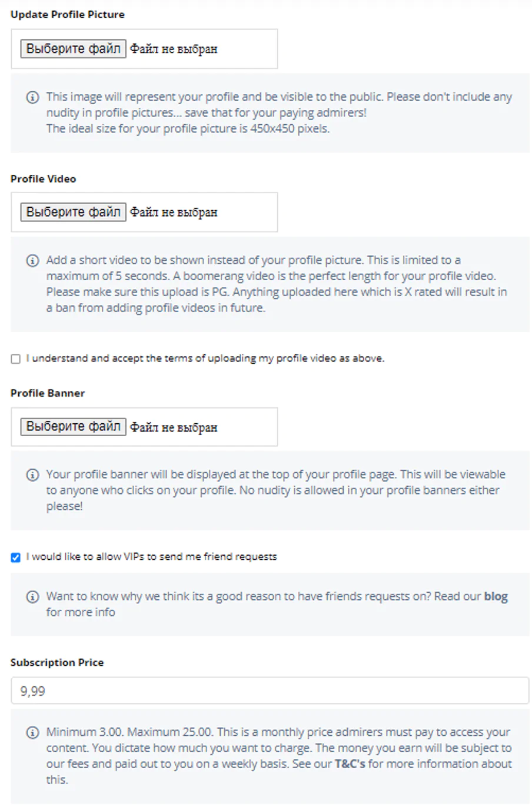The height and width of the screenshot is (807, 532).
Task: Click into the Subscription Price field
Action: (270, 690)
